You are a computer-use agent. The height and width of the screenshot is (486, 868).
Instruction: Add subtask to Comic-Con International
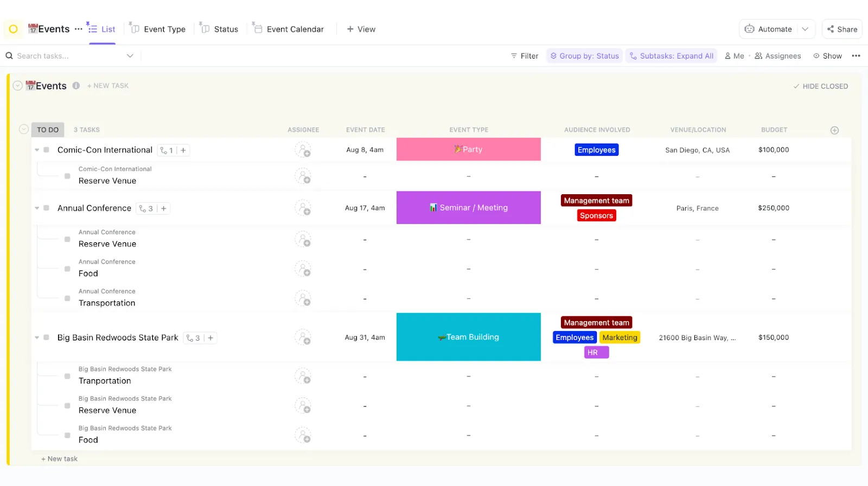pos(183,150)
